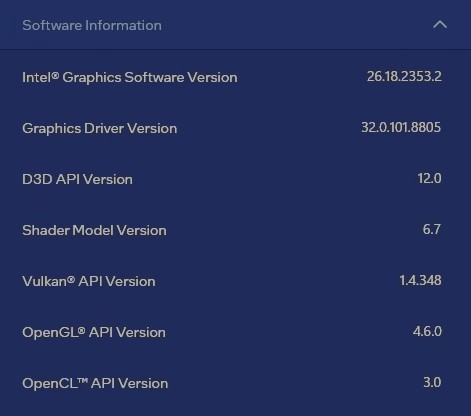
Task: Select the version value 26.18.2353.2
Action: click(x=404, y=77)
